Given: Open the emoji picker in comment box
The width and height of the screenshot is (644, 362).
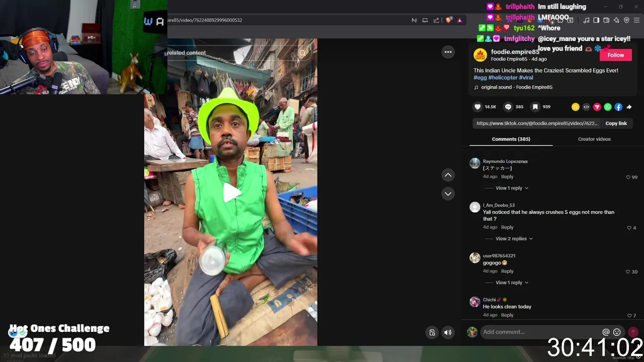Looking at the screenshot, I should tap(617, 332).
